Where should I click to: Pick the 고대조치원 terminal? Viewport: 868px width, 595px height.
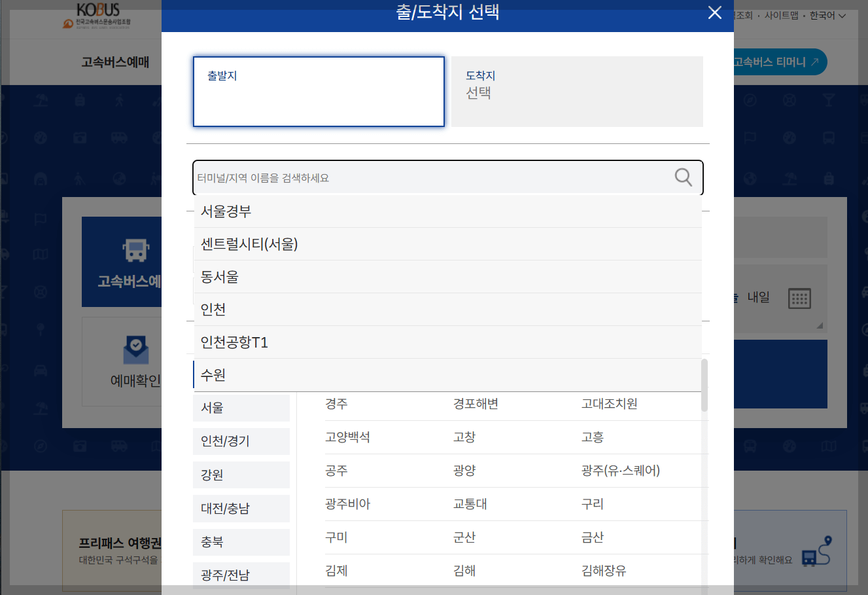coord(609,404)
